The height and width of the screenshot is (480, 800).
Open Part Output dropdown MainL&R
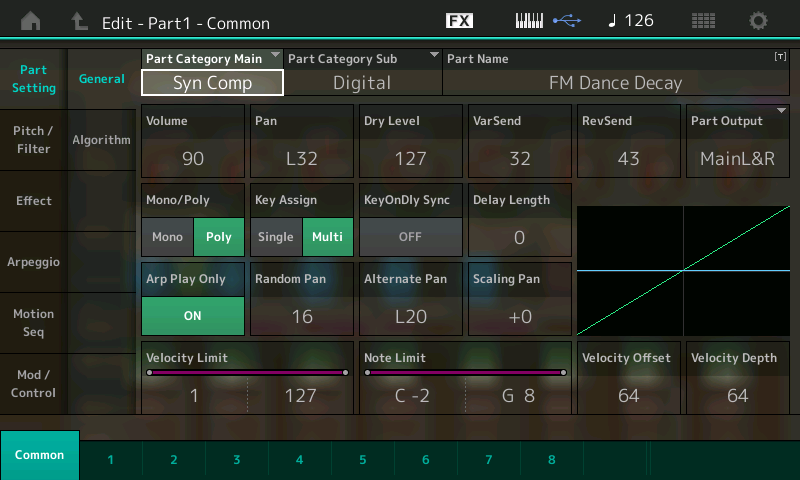[x=738, y=141]
